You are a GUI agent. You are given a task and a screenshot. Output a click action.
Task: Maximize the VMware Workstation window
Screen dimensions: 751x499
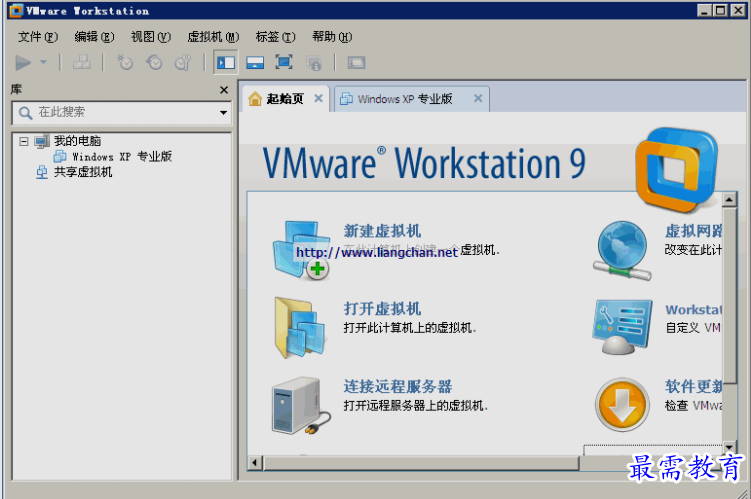pyautogui.click(x=720, y=11)
